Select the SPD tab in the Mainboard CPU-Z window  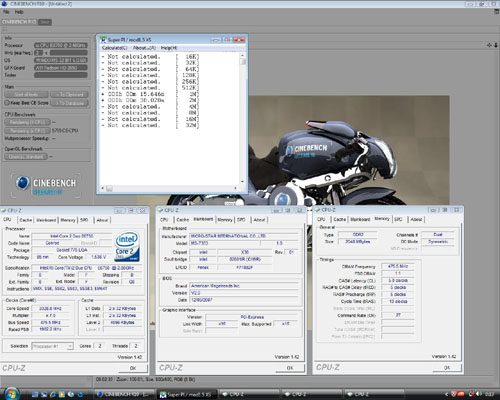click(241, 219)
